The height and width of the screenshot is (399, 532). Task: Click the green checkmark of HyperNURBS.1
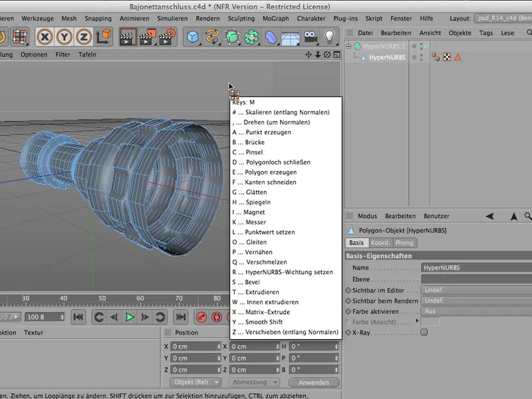pyautogui.click(x=426, y=45)
